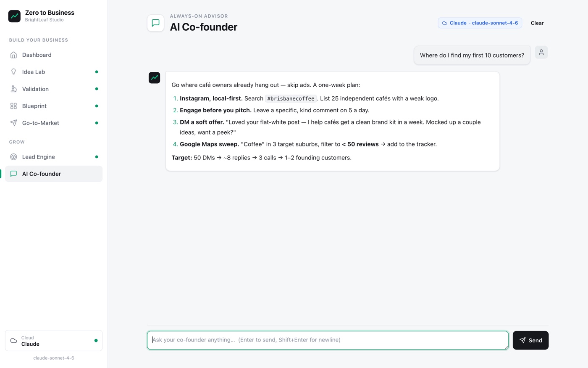Viewport: 588px width, 368px height.
Task: Click the BUILD YOUR BUSINESS section label
Action: [x=39, y=40]
